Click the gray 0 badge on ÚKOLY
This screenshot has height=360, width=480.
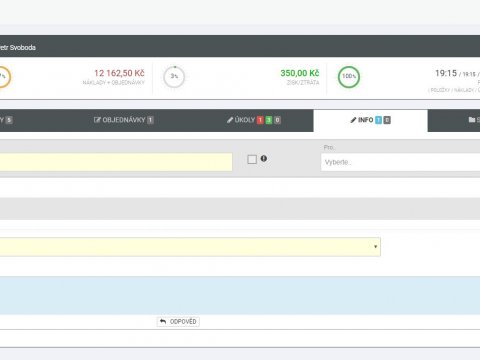pyautogui.click(x=277, y=120)
